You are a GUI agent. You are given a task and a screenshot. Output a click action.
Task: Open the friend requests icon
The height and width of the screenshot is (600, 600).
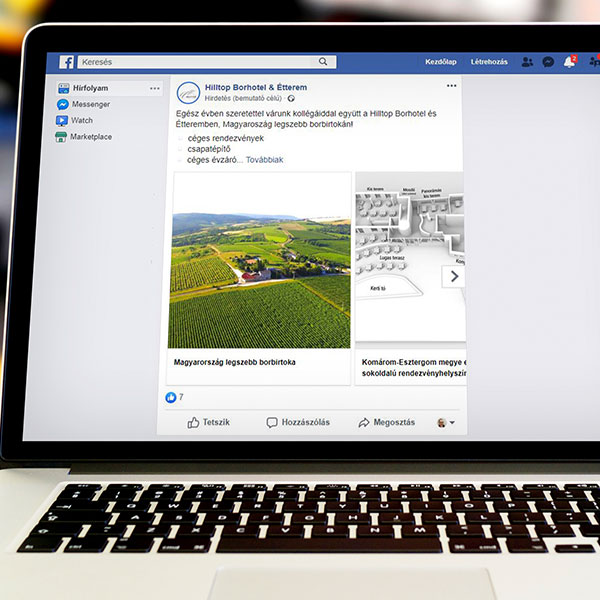pos(527,62)
